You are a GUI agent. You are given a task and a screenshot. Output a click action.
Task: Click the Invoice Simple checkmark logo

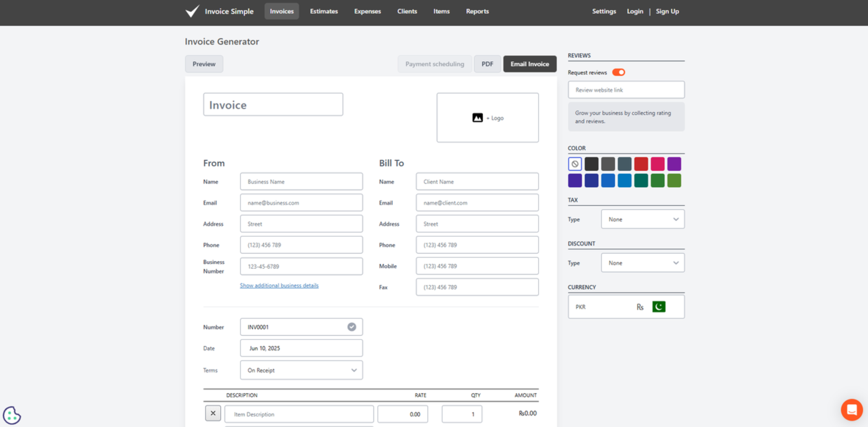pyautogui.click(x=192, y=11)
